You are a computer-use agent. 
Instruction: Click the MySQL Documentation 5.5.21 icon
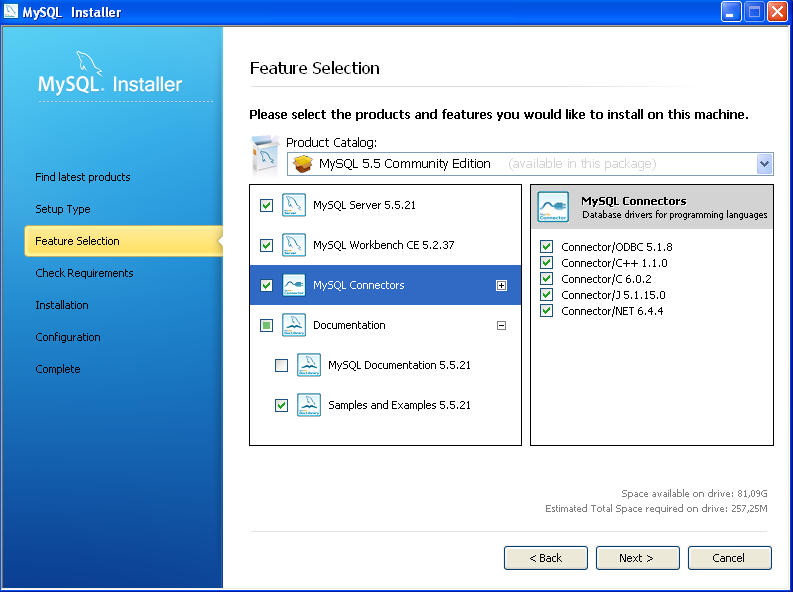click(x=309, y=365)
